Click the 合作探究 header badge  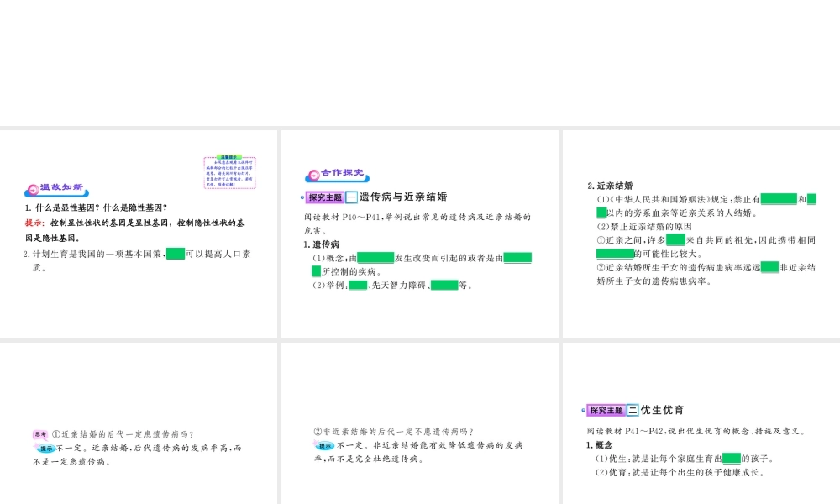pyautogui.click(x=337, y=174)
